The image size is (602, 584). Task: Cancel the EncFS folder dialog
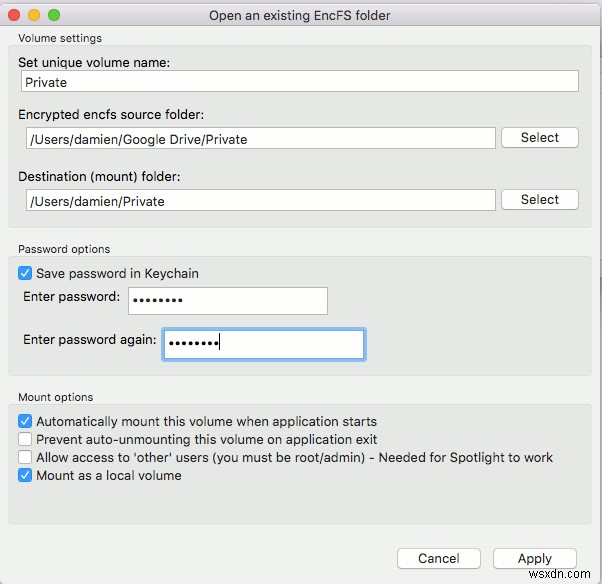tap(438, 558)
